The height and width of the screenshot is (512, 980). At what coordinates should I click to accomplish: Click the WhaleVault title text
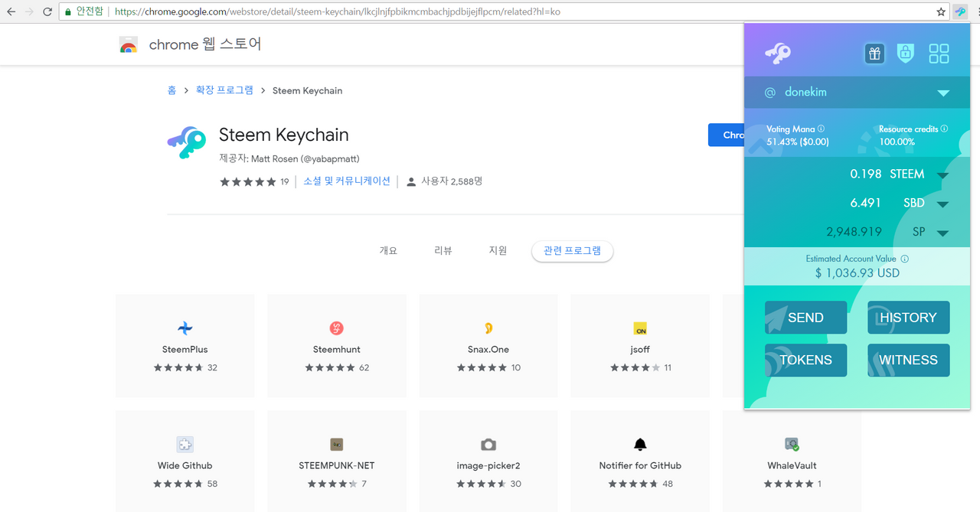792,465
